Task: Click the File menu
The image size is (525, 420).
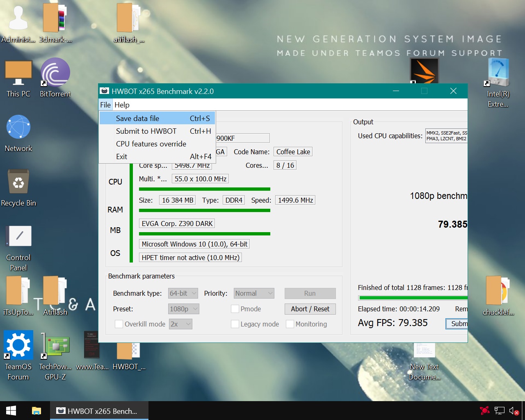Action: coord(105,105)
